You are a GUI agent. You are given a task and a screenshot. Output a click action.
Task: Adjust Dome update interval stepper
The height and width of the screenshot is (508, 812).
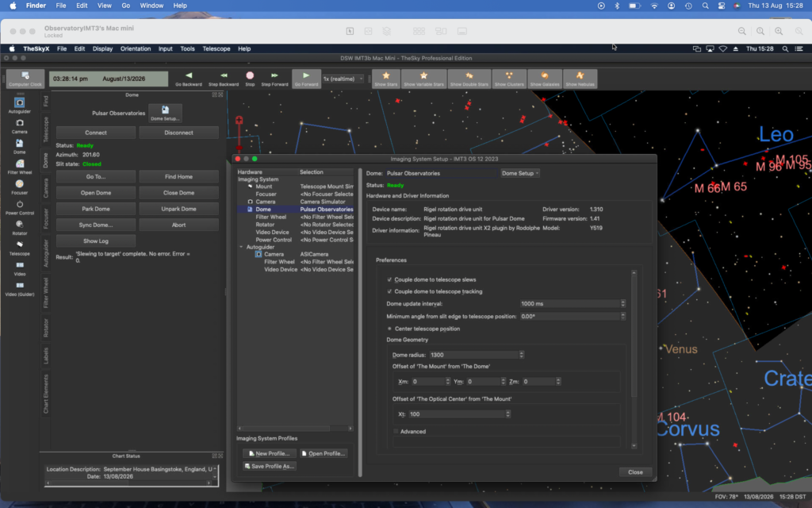623,304
